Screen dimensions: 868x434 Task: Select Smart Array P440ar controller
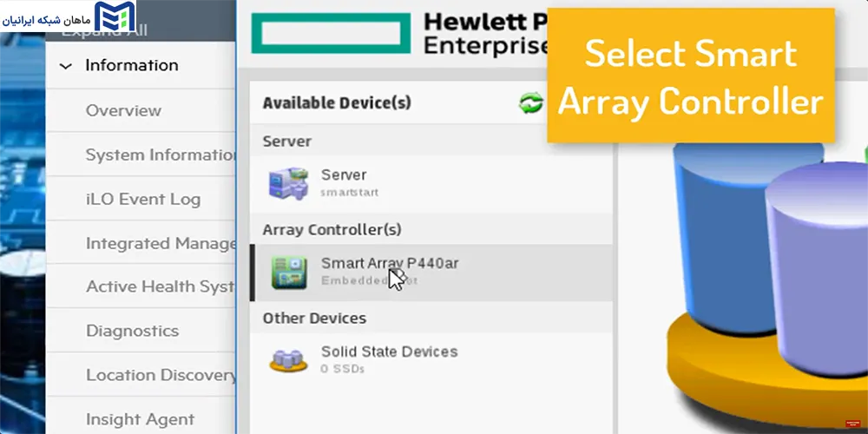click(x=431, y=273)
